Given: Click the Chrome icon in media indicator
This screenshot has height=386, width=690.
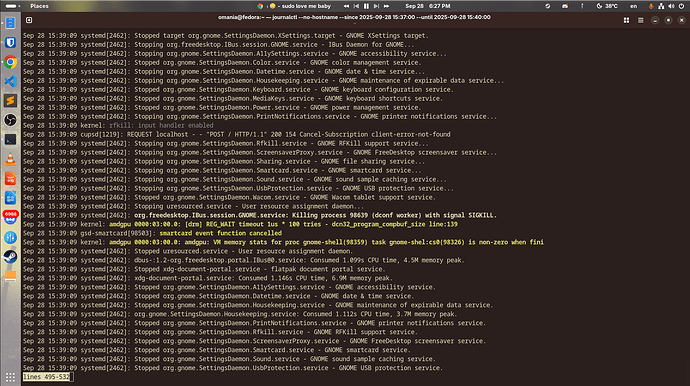Looking at the screenshot, I should pos(260,6).
